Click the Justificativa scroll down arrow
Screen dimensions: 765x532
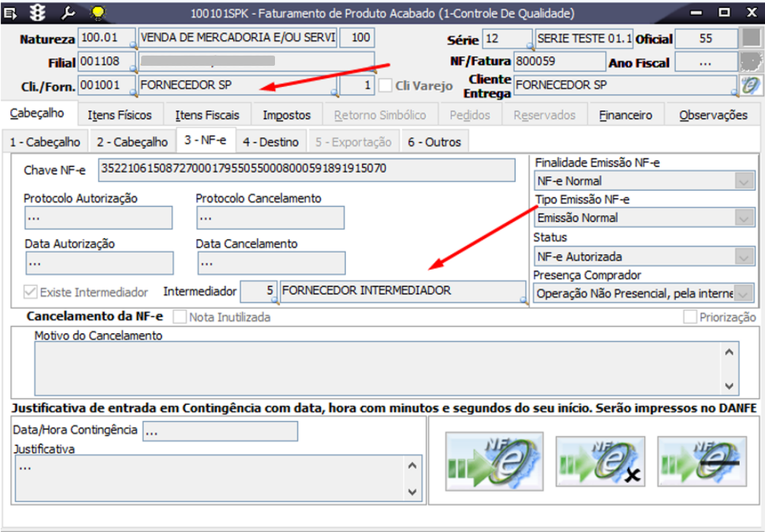click(x=412, y=492)
